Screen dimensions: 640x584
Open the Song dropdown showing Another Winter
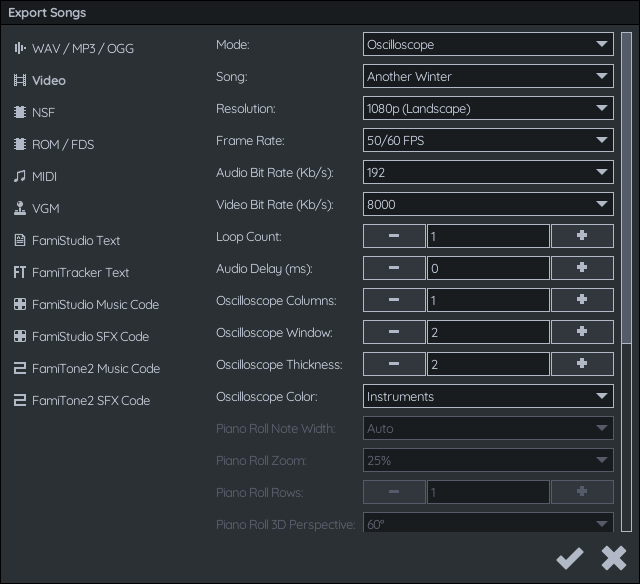pyautogui.click(x=488, y=76)
